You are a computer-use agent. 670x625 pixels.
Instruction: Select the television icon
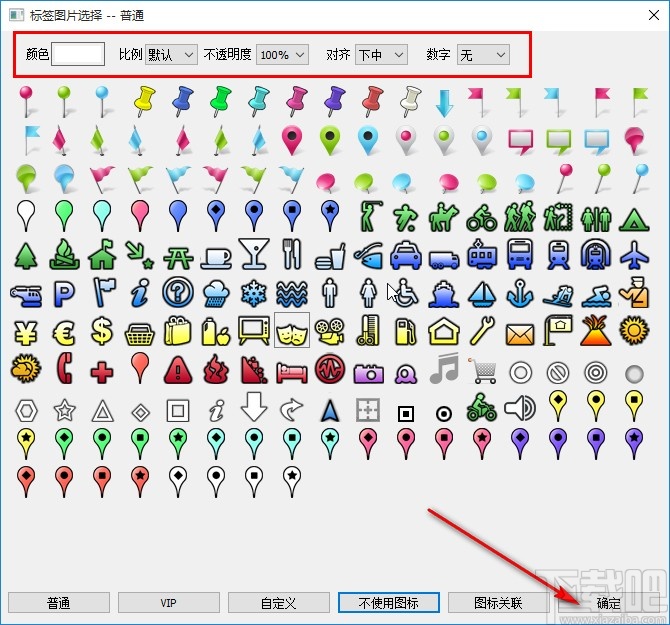254,331
